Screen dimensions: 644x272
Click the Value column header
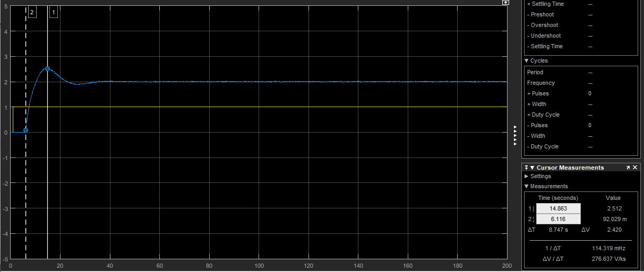click(613, 198)
